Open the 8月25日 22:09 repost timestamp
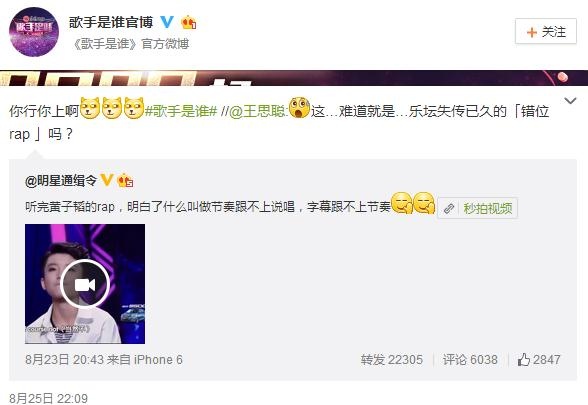Screen dimensions: 588x405 point(48,398)
